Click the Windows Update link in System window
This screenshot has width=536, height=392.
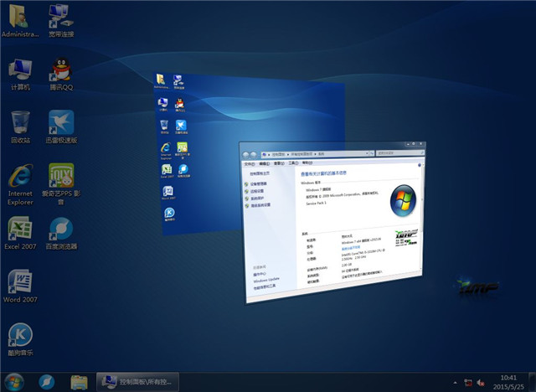tap(266, 279)
